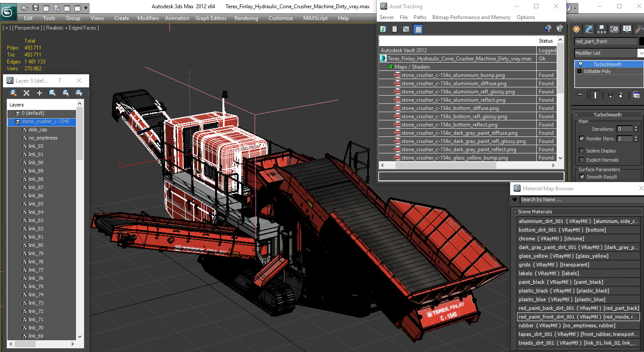Select the side_cap layer item
Image resolution: width=644 pixels, height=352 pixels.
38,130
